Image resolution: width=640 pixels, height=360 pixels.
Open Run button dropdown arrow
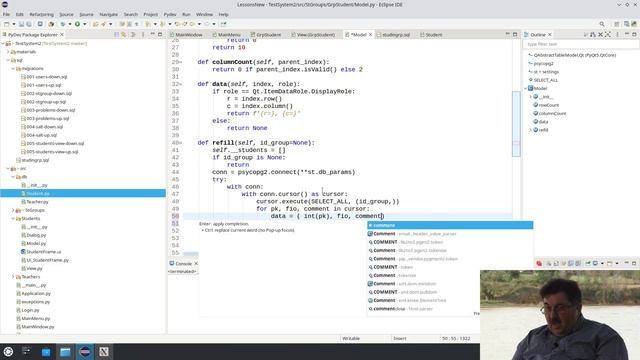[84, 24]
